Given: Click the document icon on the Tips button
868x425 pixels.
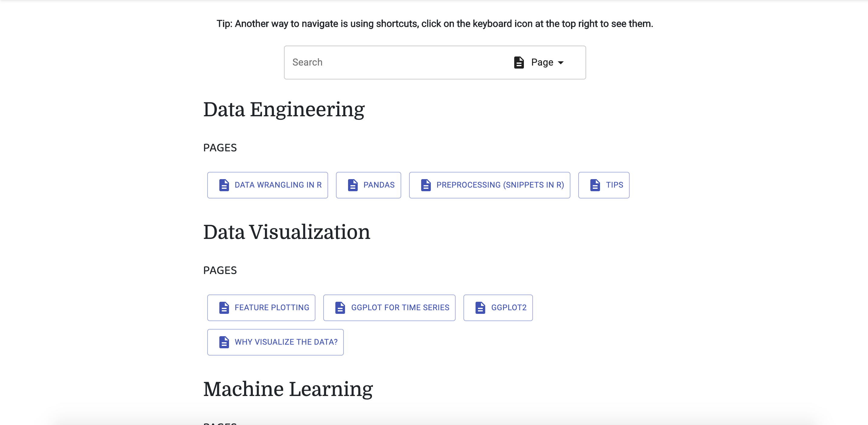Looking at the screenshot, I should coord(595,185).
